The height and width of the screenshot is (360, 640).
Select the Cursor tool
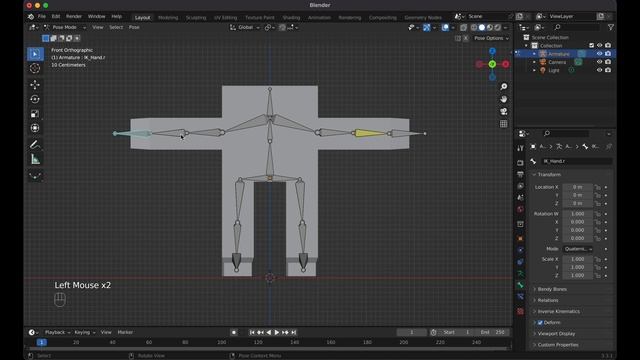click(35, 68)
